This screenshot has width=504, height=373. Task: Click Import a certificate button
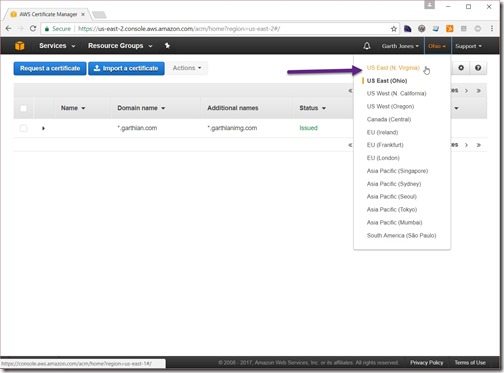click(x=126, y=68)
